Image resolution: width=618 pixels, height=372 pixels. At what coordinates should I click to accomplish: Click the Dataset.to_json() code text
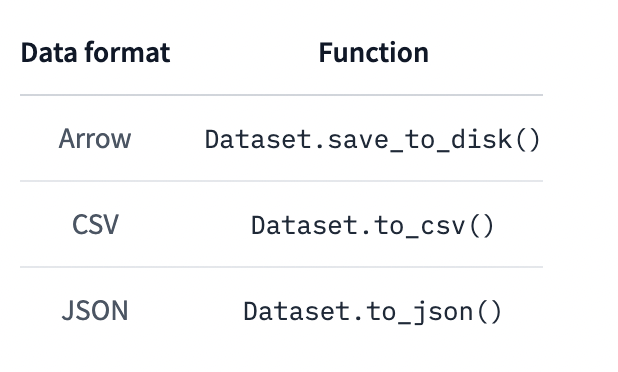click(372, 312)
